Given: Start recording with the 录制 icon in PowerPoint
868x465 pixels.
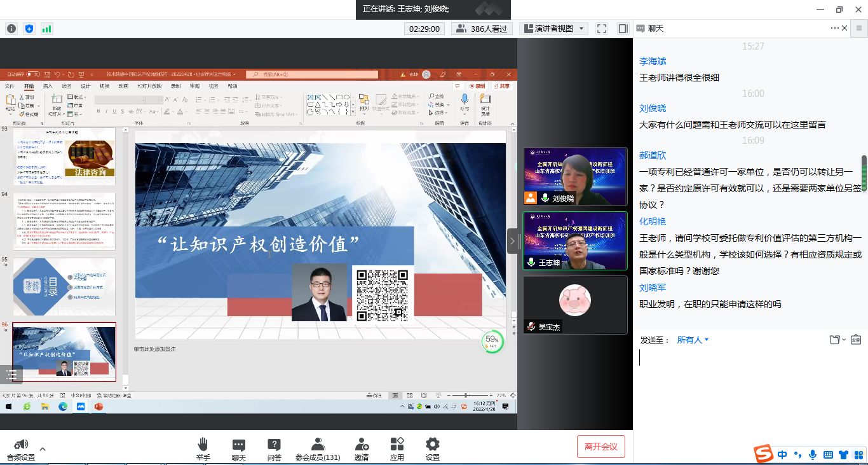Looking at the screenshot, I should (477, 85).
